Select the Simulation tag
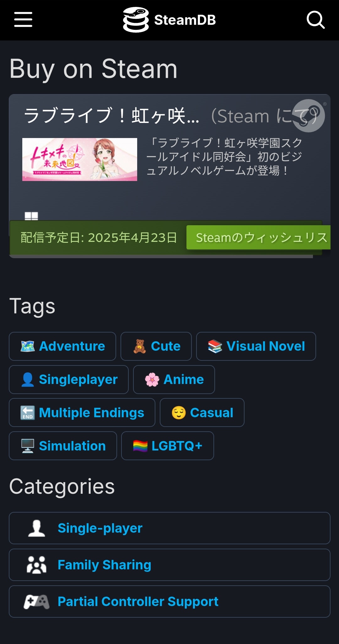This screenshot has height=644, width=339. [63, 446]
